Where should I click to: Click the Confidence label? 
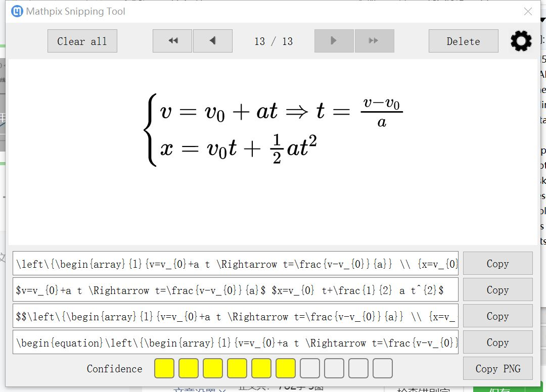pyautogui.click(x=115, y=369)
